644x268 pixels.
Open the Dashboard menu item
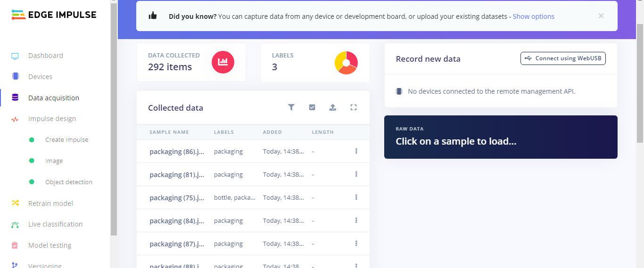(x=45, y=56)
